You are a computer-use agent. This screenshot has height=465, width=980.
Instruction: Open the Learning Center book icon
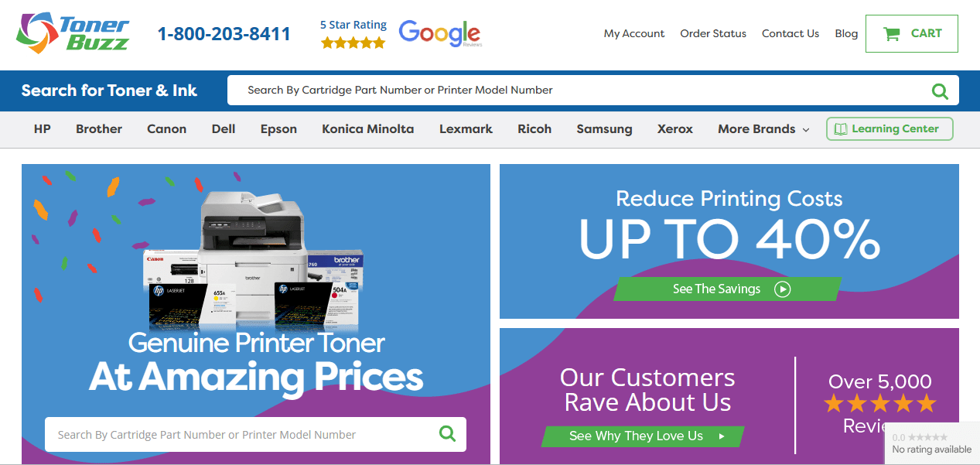[x=840, y=129]
